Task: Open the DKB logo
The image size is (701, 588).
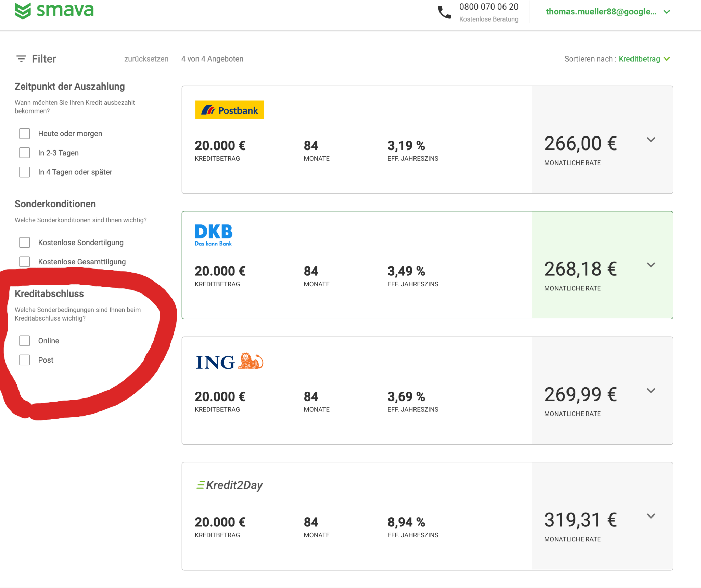Action: pos(214,235)
